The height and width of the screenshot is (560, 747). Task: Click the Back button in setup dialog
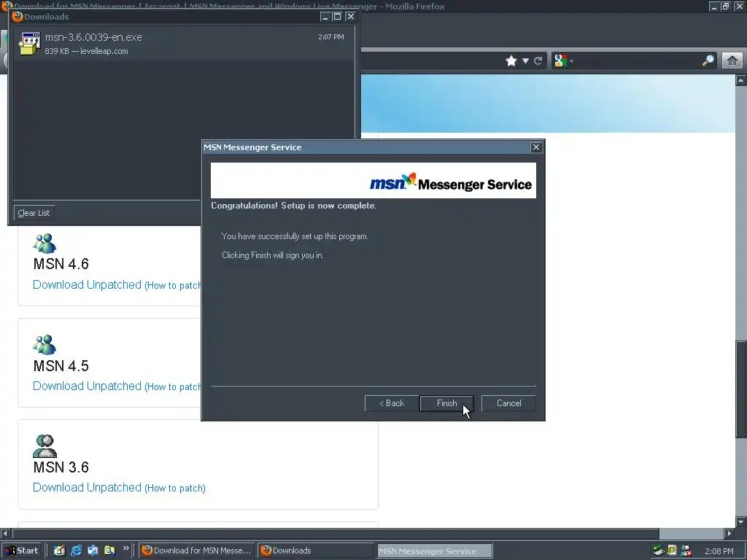pyautogui.click(x=392, y=403)
